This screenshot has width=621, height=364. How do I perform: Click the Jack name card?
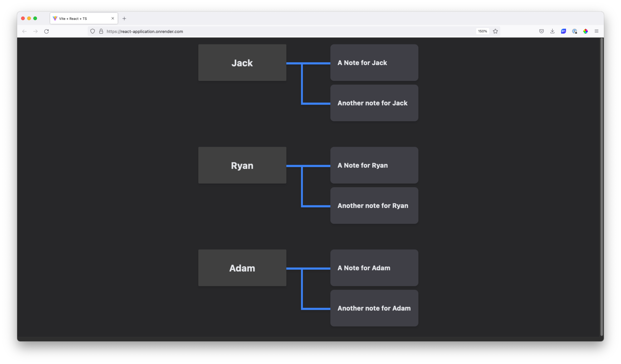point(242,63)
